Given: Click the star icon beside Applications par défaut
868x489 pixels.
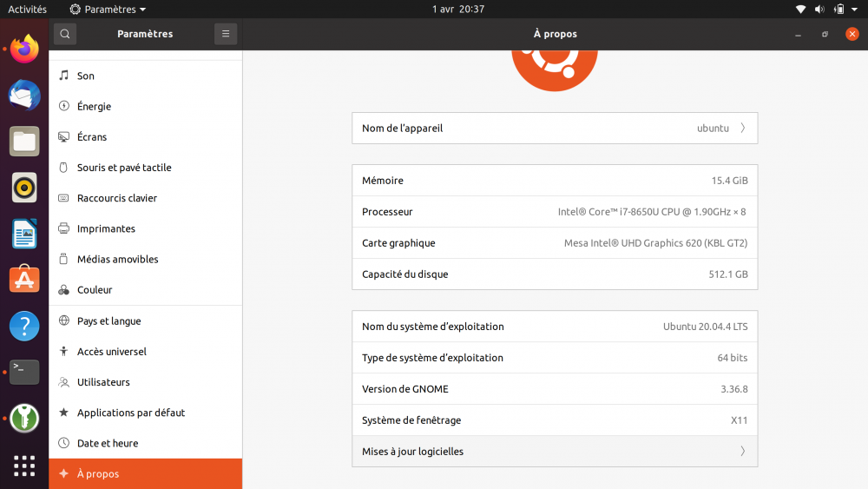Looking at the screenshot, I should [x=63, y=412].
